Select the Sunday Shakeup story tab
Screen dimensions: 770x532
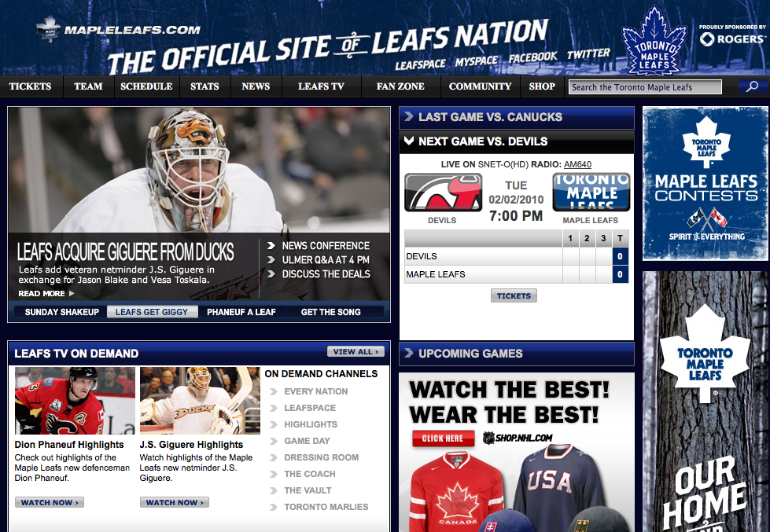[62, 312]
